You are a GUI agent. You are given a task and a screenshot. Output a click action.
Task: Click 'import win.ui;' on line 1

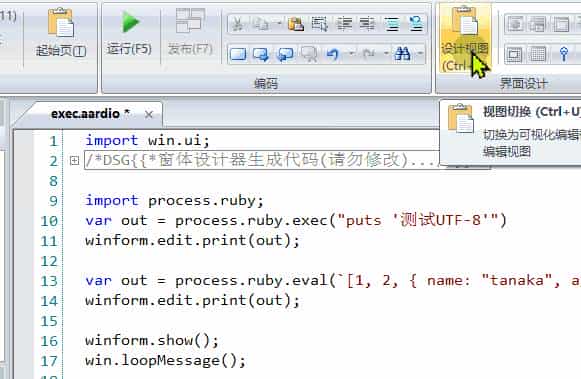(x=147, y=141)
